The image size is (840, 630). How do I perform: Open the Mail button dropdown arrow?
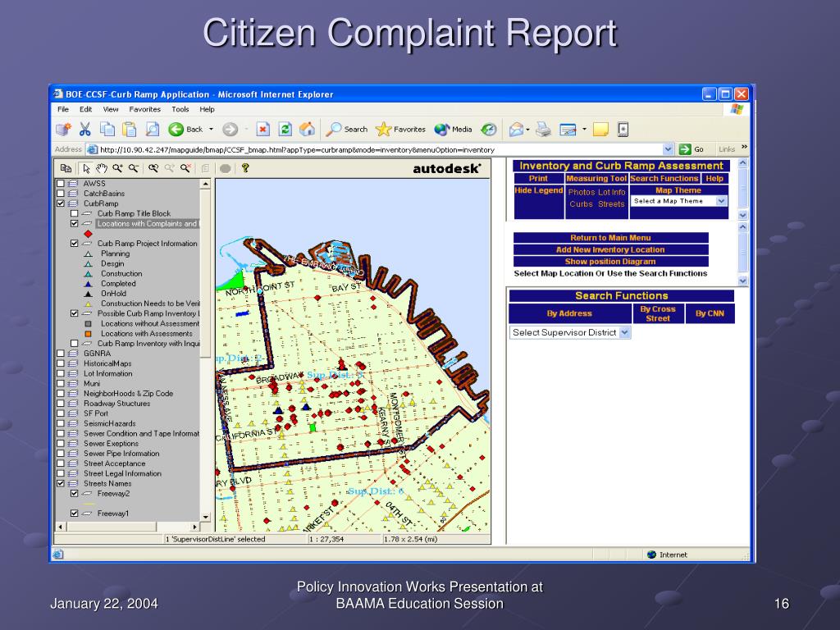(528, 129)
